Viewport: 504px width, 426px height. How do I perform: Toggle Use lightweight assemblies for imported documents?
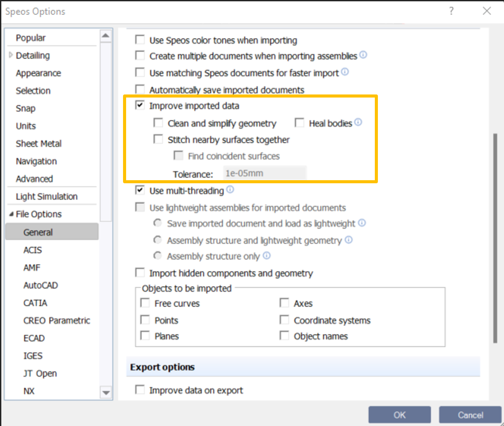(x=140, y=207)
